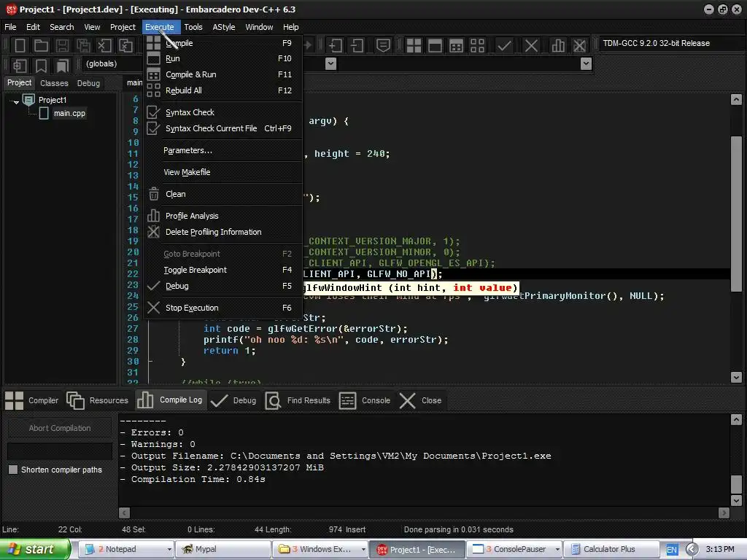
Task: Click the editor vertical scrollbar thumb
Action: coord(736,214)
